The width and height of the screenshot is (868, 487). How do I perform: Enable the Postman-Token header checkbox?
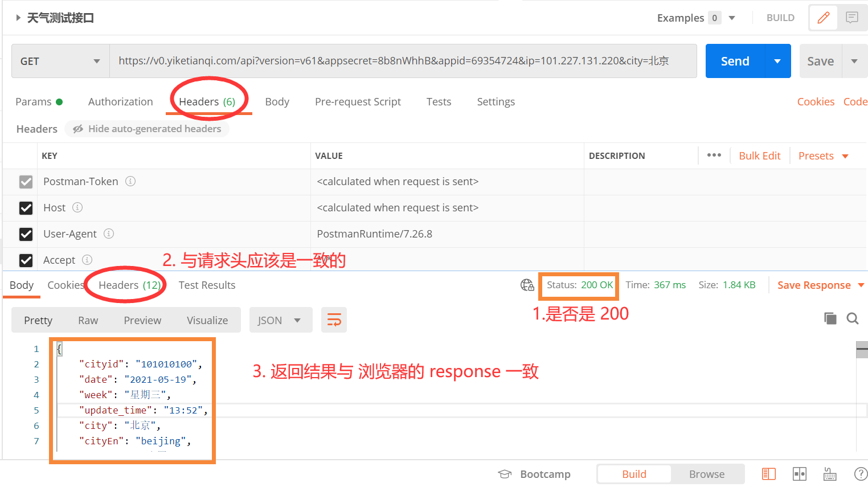point(26,182)
